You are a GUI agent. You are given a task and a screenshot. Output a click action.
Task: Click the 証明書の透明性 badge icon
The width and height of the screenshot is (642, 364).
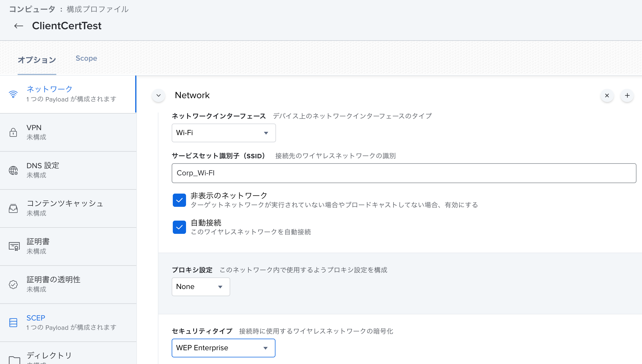tap(13, 285)
